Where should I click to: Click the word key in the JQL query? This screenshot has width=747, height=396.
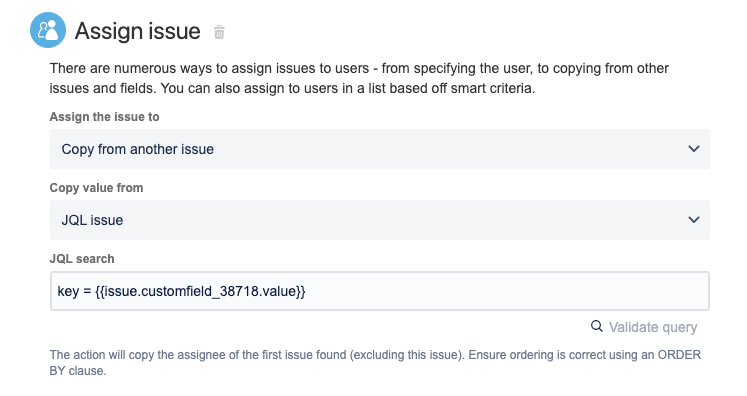(68, 291)
